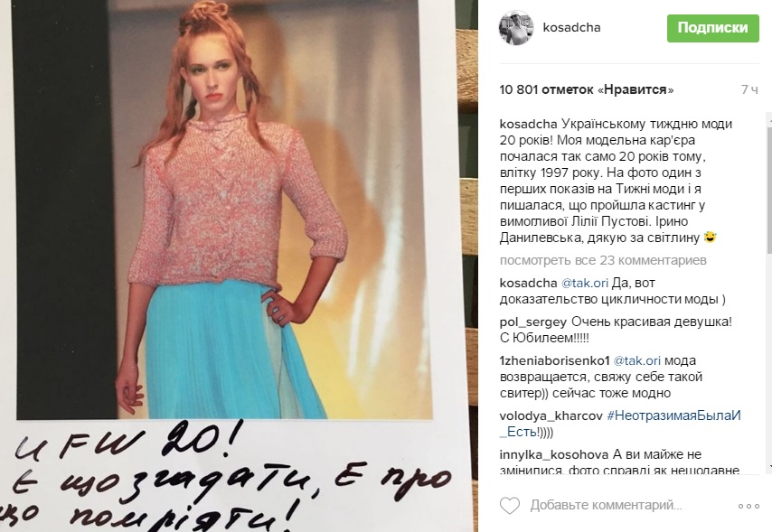The height and width of the screenshot is (532, 772).
Task: Open pol_sergey commenter profile
Action: (532, 322)
